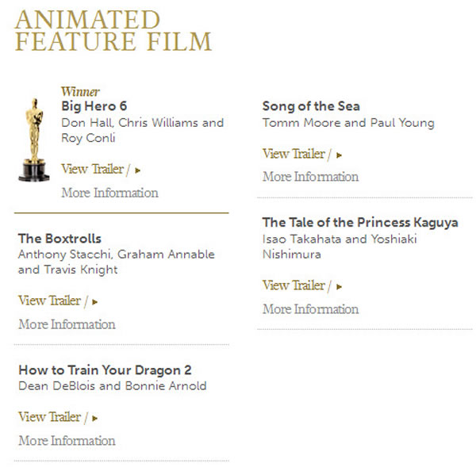Open View Trailer for Song of the Sea
476x467 pixels.
tap(294, 154)
